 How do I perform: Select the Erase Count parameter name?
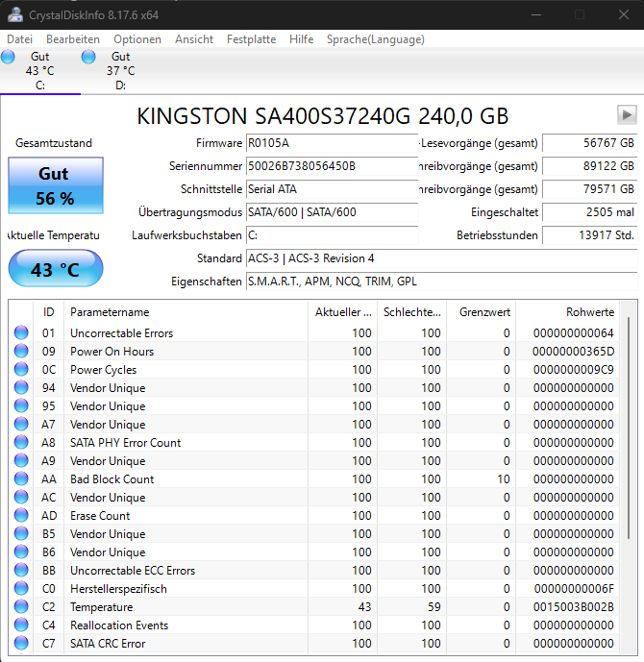[x=100, y=516]
